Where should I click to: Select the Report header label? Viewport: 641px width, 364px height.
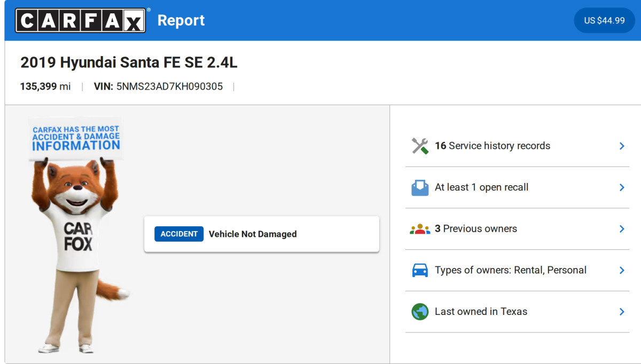181,20
